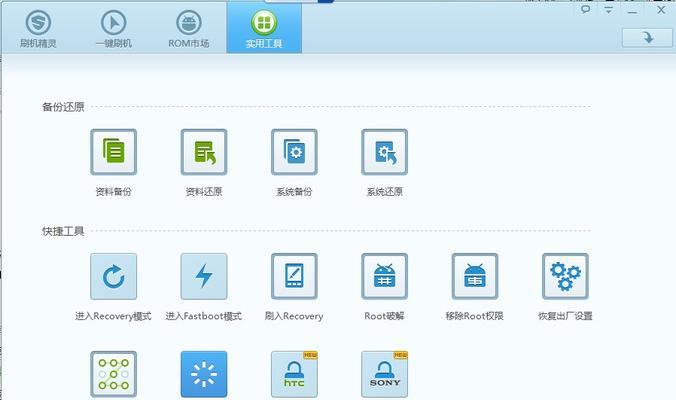Click the 进入Recovery模式 icon
Image resolution: width=676 pixels, height=400 pixels.
(113, 276)
